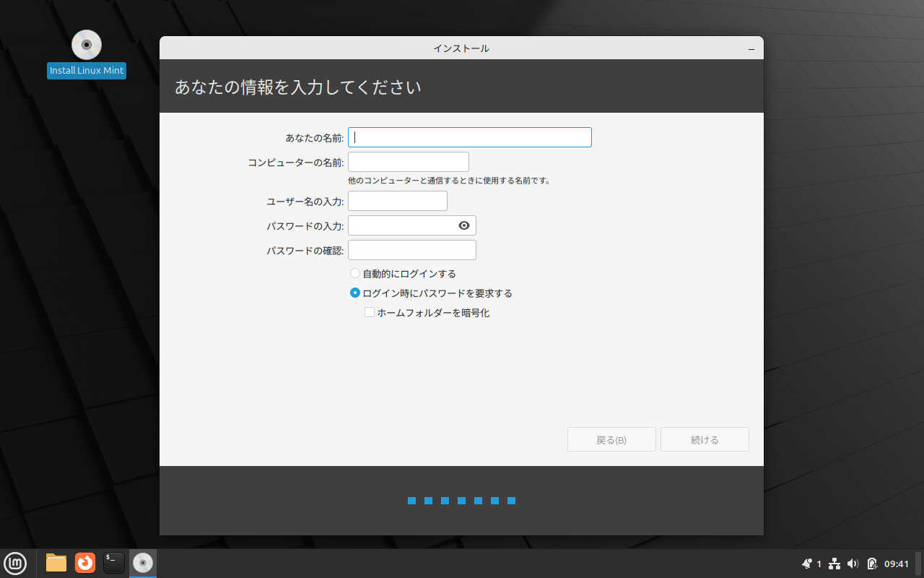Focus the コンピューターの名前 input field
924x578 pixels.
click(x=409, y=162)
